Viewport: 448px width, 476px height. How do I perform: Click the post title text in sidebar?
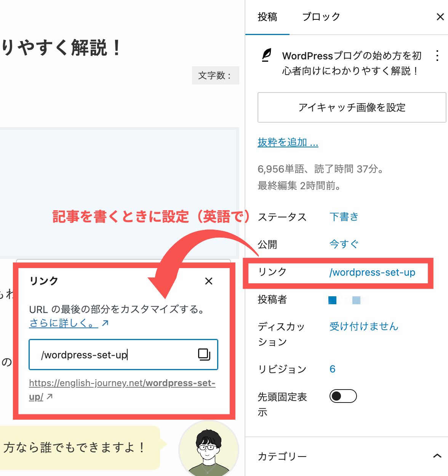point(352,63)
